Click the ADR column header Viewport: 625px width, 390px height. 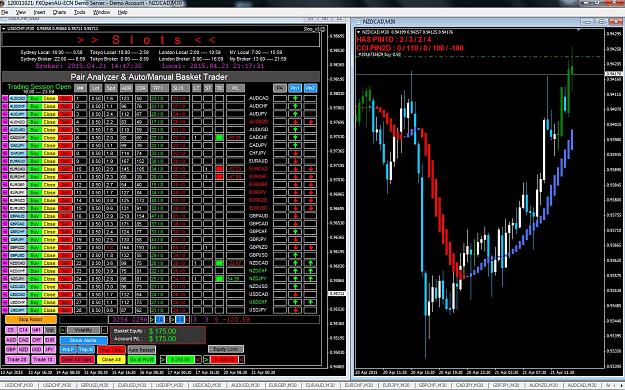pyautogui.click(x=126, y=88)
